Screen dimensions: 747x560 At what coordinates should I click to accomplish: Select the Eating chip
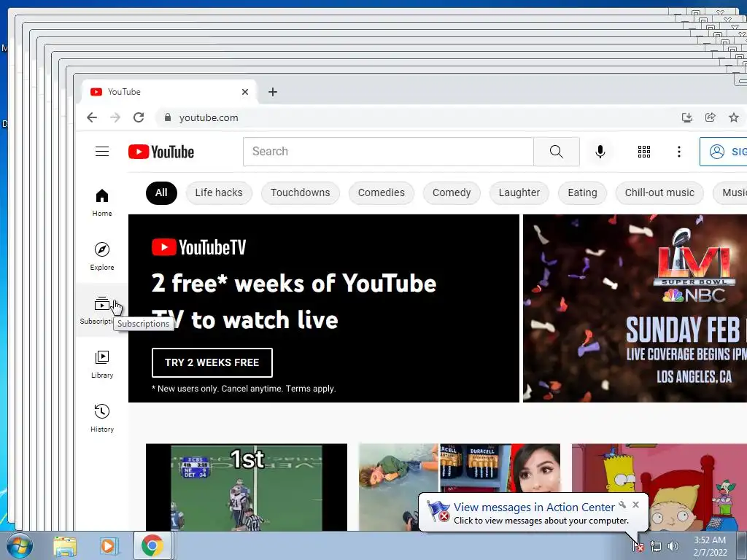(582, 192)
